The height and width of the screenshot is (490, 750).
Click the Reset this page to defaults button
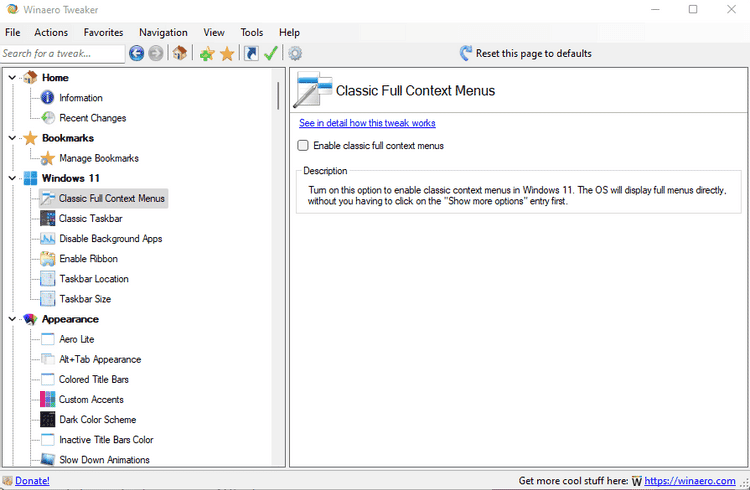(526, 53)
